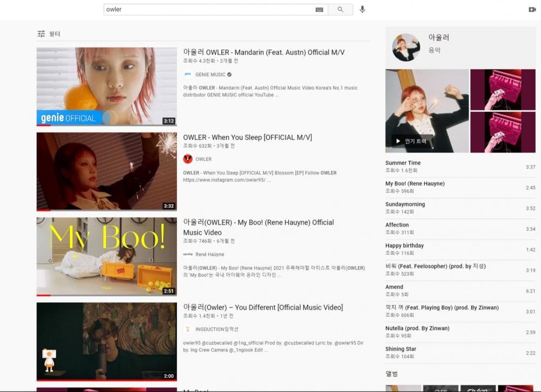541x392 pixels.
Task: Go to INGDUCTION잉덕션 channel name
Action: click(x=217, y=329)
